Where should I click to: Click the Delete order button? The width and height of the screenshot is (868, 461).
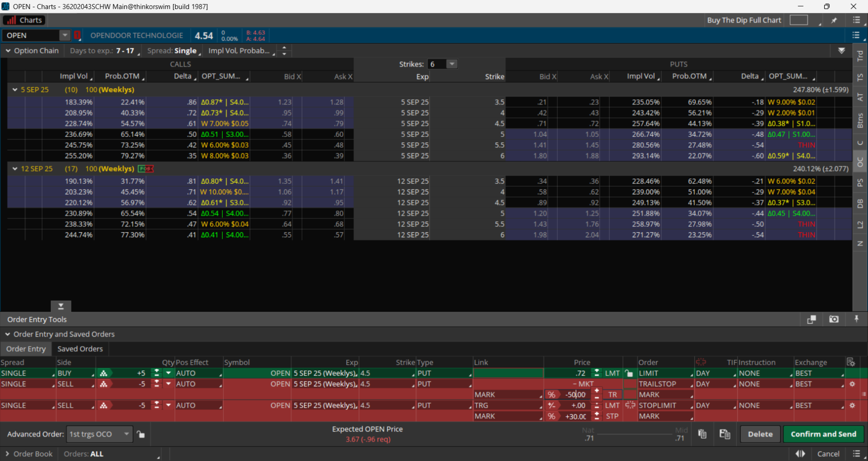[x=760, y=434]
